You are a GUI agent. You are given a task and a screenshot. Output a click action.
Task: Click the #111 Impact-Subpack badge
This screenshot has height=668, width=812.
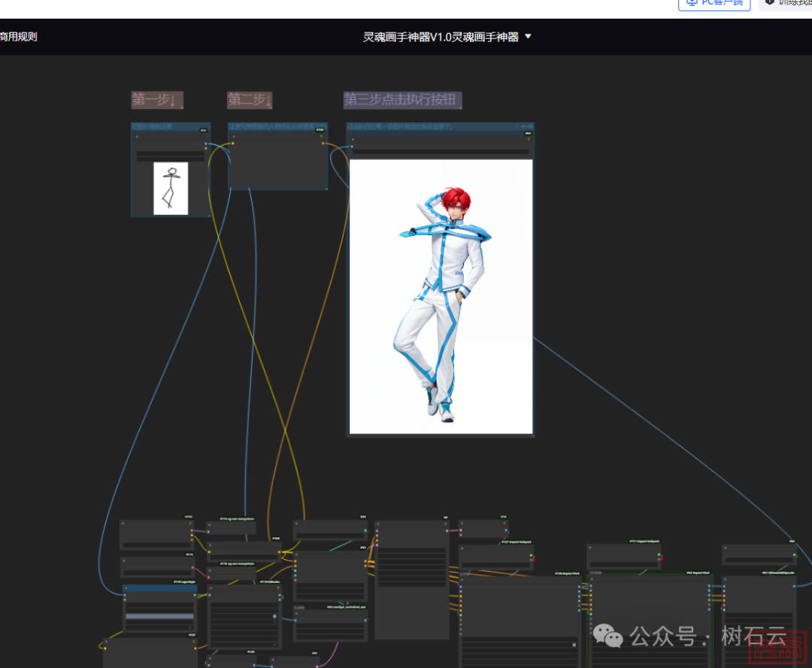(x=645, y=541)
